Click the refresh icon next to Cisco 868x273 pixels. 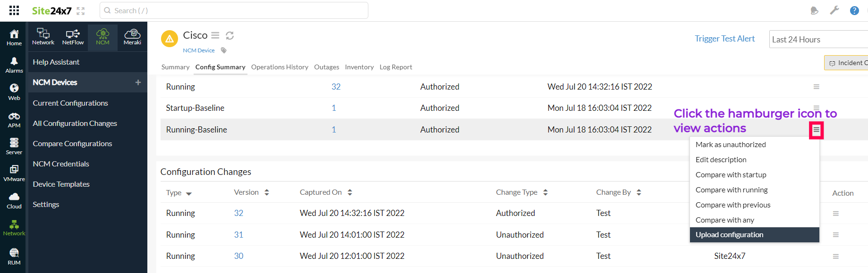click(x=230, y=35)
